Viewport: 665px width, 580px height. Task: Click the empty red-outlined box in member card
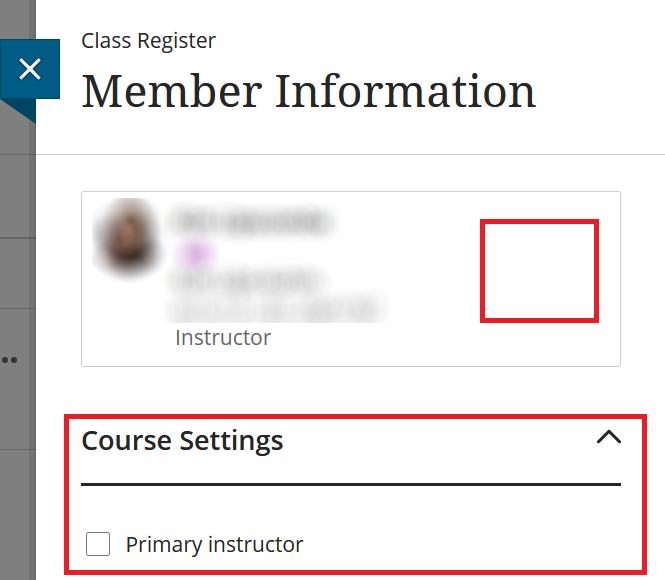pos(539,271)
